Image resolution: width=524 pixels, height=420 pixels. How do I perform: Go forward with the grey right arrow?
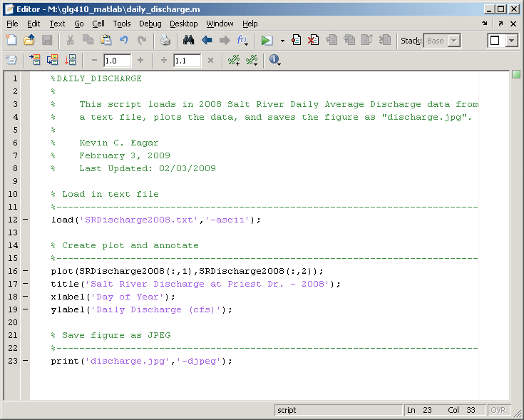pos(225,41)
